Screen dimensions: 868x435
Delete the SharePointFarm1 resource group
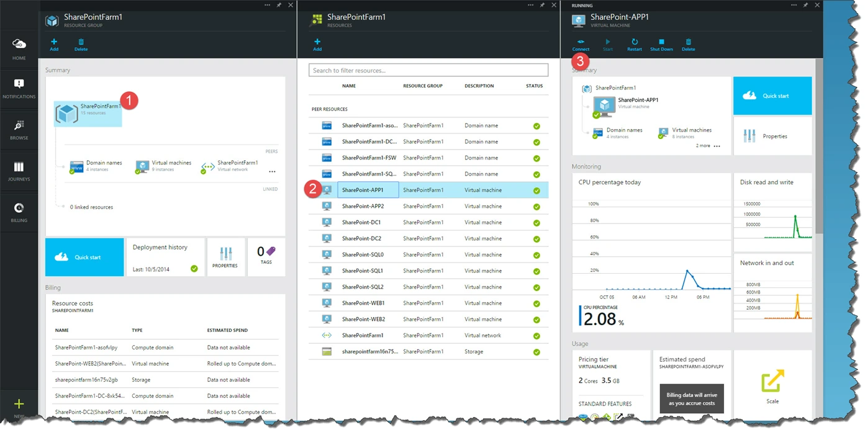pos(81,45)
